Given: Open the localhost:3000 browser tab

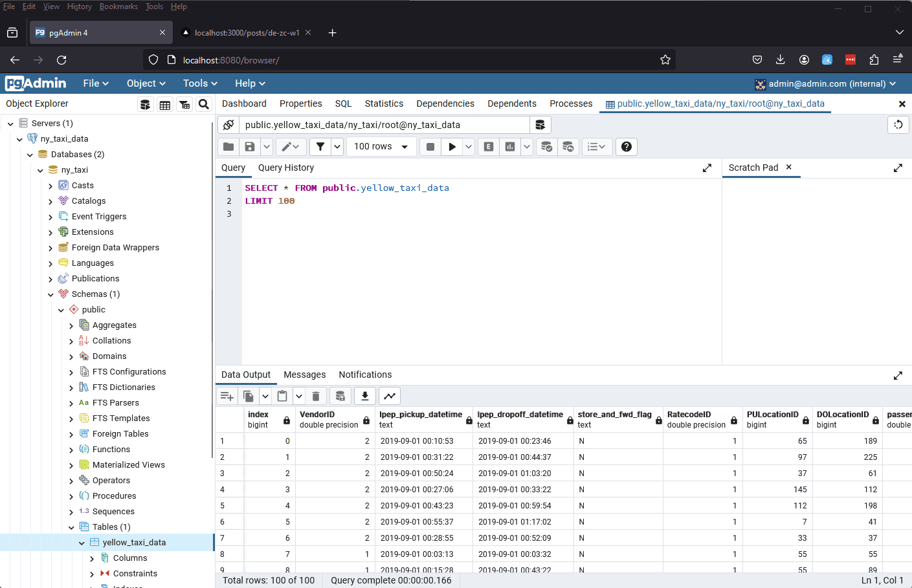Looking at the screenshot, I should 247,33.
